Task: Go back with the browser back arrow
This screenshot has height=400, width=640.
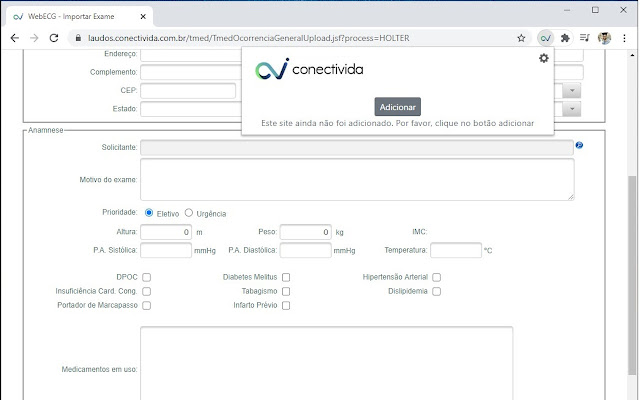Action: pos(15,38)
